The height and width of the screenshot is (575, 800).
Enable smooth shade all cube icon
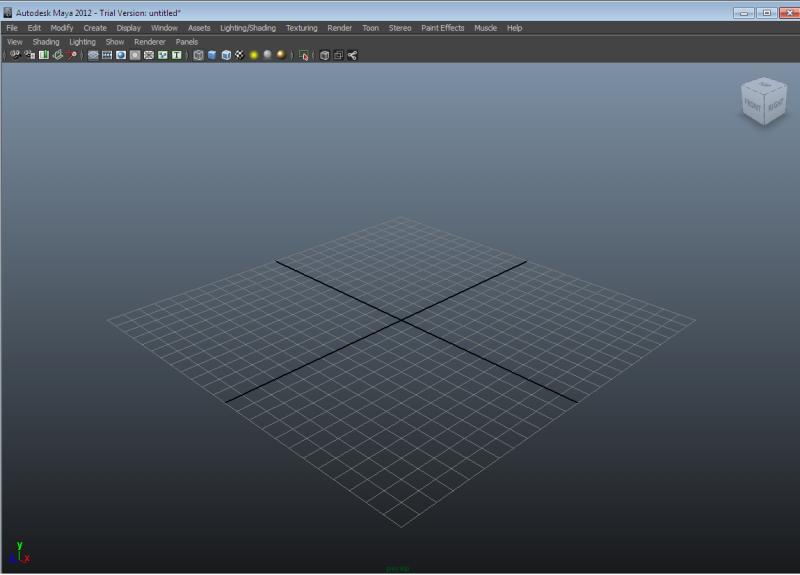pos(212,55)
